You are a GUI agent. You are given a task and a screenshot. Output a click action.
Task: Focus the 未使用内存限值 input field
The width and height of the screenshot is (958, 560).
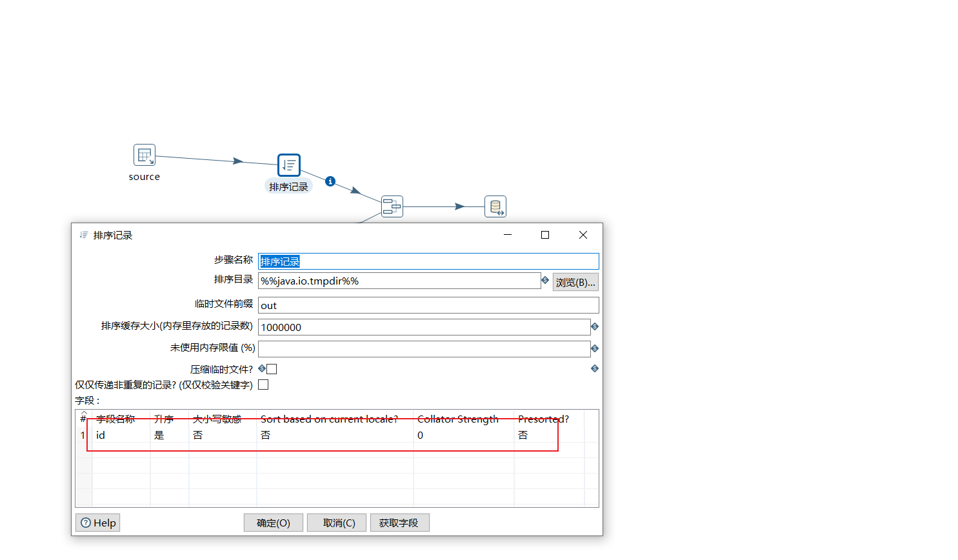(x=424, y=349)
